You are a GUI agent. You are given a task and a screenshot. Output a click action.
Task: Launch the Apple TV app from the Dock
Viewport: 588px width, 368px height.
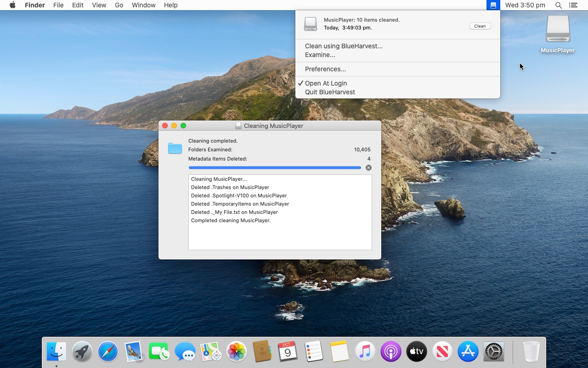click(x=416, y=351)
